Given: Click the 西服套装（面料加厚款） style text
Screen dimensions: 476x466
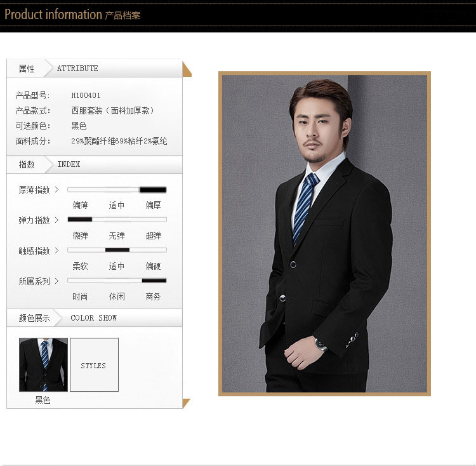Looking at the screenshot, I should pyautogui.click(x=112, y=110).
